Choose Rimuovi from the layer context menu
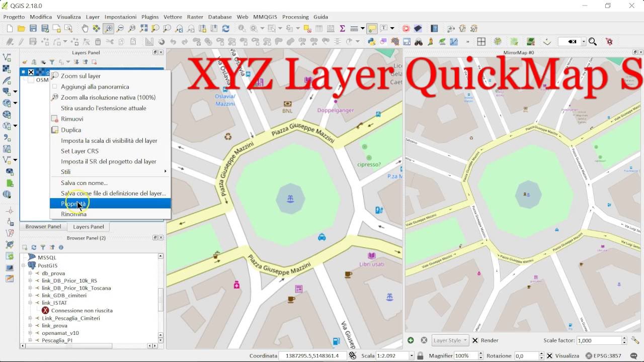 click(111, 119)
